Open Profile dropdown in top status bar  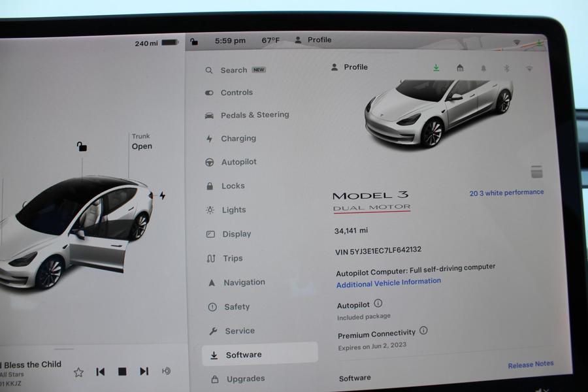pyautogui.click(x=314, y=40)
